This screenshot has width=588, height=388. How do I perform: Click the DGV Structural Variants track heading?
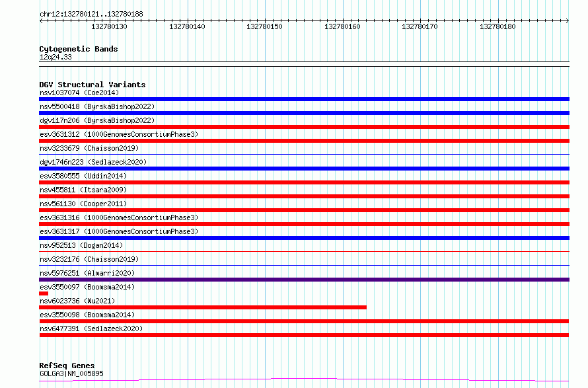92,85
